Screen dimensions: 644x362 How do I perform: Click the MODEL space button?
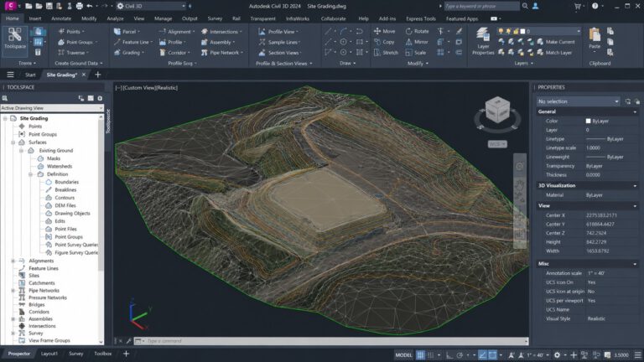click(x=403, y=355)
